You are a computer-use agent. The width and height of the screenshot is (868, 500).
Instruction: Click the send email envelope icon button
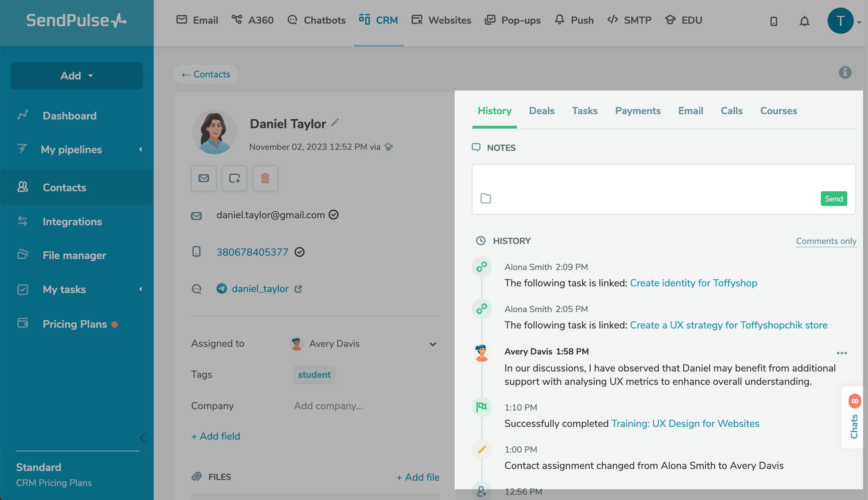203,178
